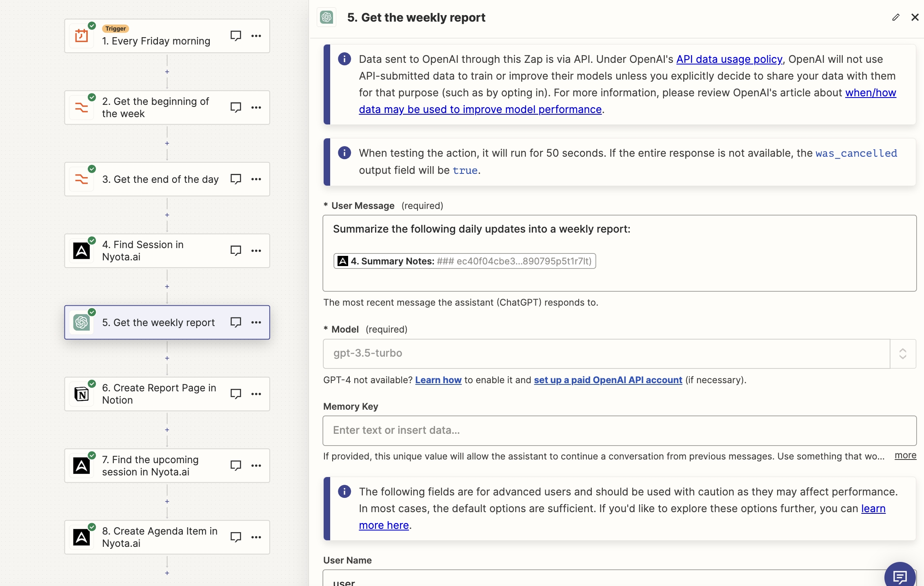Click the Notion icon on step 6
Image resolution: width=924 pixels, height=586 pixels.
(82, 394)
